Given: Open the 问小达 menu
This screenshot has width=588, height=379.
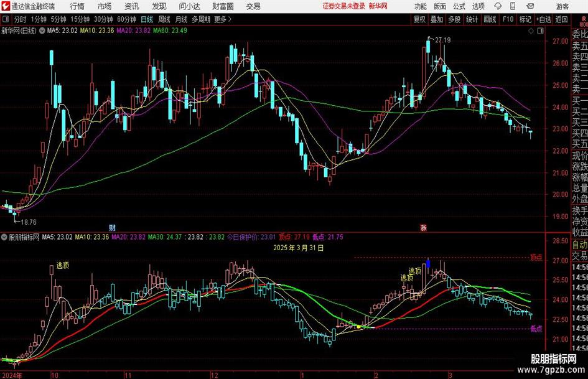Looking at the screenshot, I should pyautogui.click(x=189, y=6).
